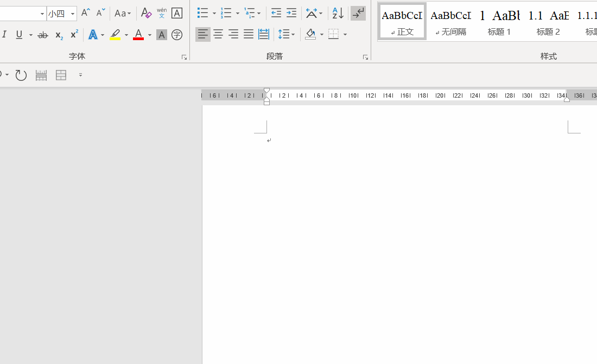Toggle Italic formatting
The image size is (597, 364).
4,35
